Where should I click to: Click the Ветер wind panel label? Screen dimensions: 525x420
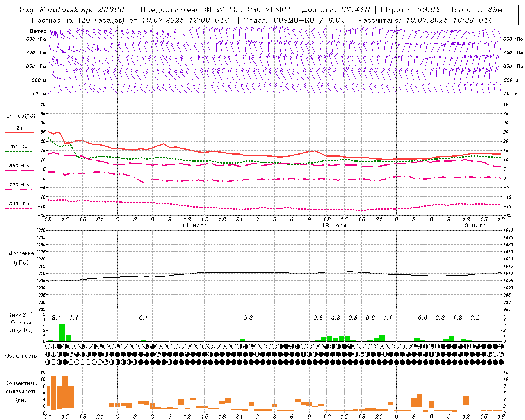38,31
